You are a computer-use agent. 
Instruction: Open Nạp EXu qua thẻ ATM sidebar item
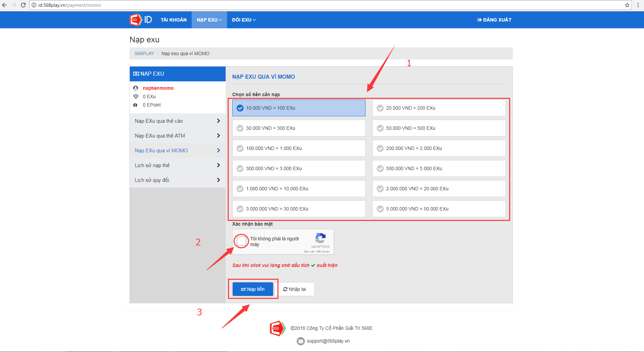178,136
